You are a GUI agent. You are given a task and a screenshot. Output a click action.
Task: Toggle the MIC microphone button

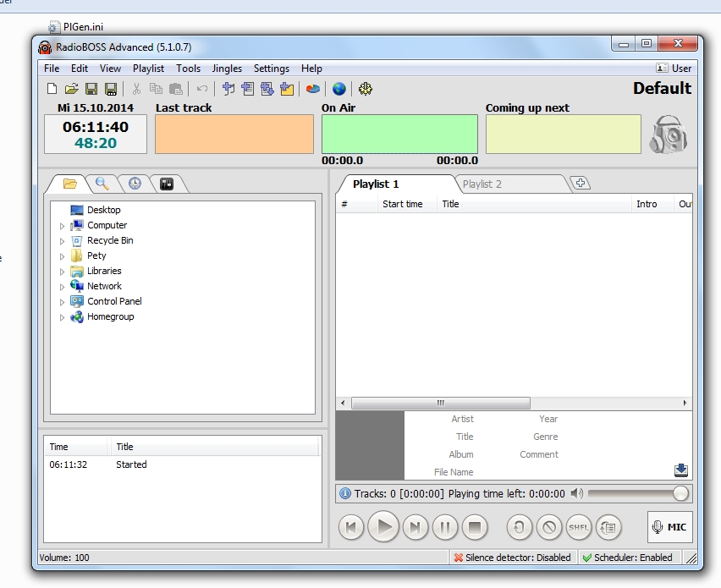pyautogui.click(x=669, y=527)
